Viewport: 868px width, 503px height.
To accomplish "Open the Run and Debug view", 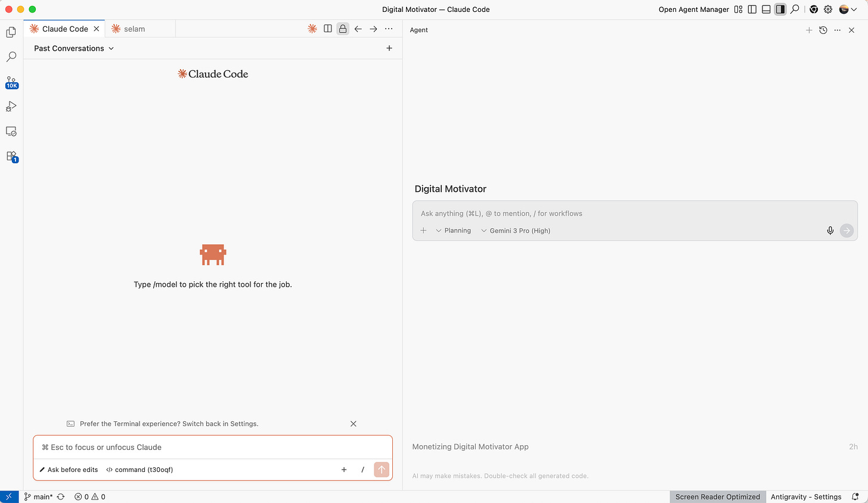I will click(x=11, y=107).
